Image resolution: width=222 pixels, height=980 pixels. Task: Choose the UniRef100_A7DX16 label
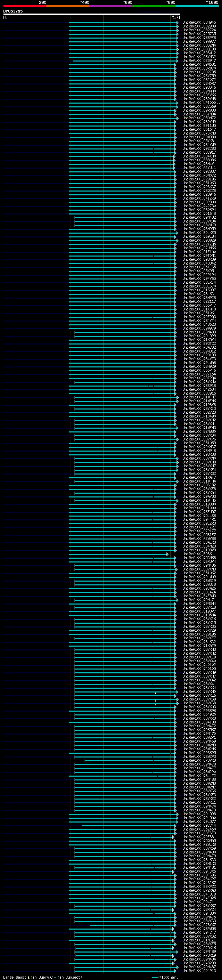click(199, 948)
